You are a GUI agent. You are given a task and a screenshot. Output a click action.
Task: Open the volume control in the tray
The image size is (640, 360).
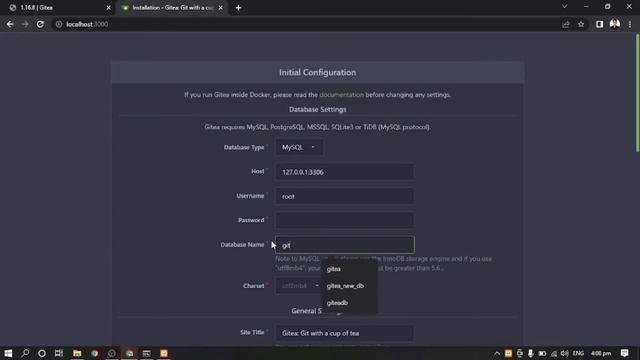coord(565,353)
